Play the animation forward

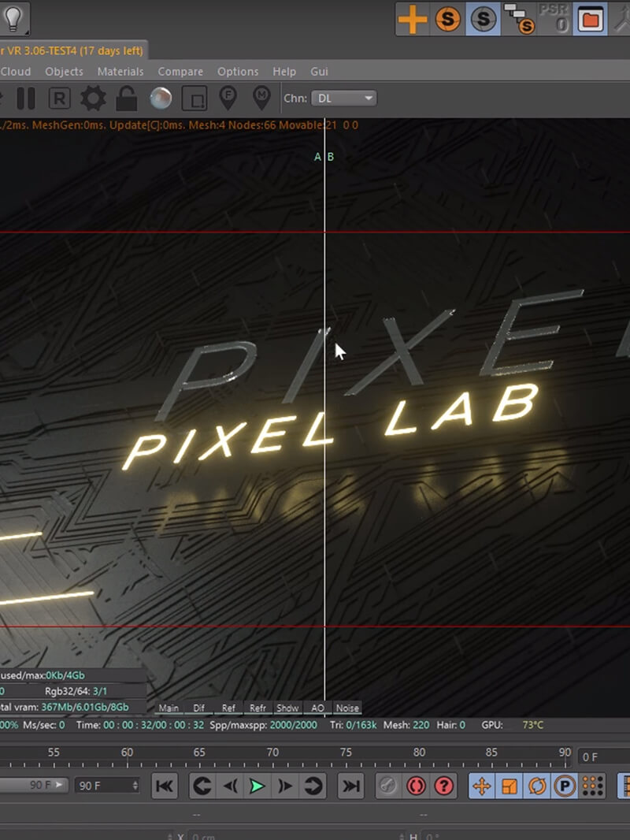pyautogui.click(x=258, y=786)
